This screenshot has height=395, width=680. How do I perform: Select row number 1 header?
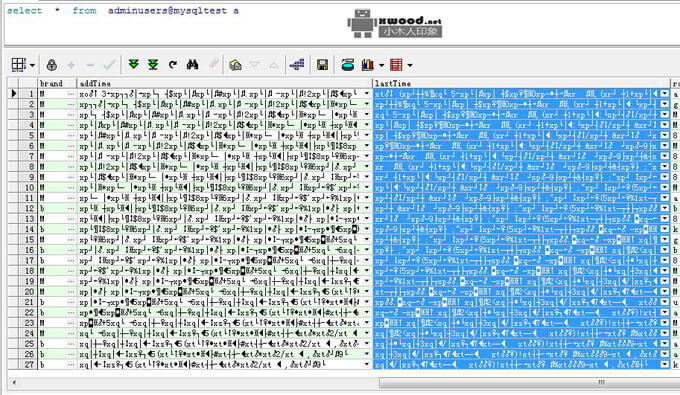tap(28, 94)
